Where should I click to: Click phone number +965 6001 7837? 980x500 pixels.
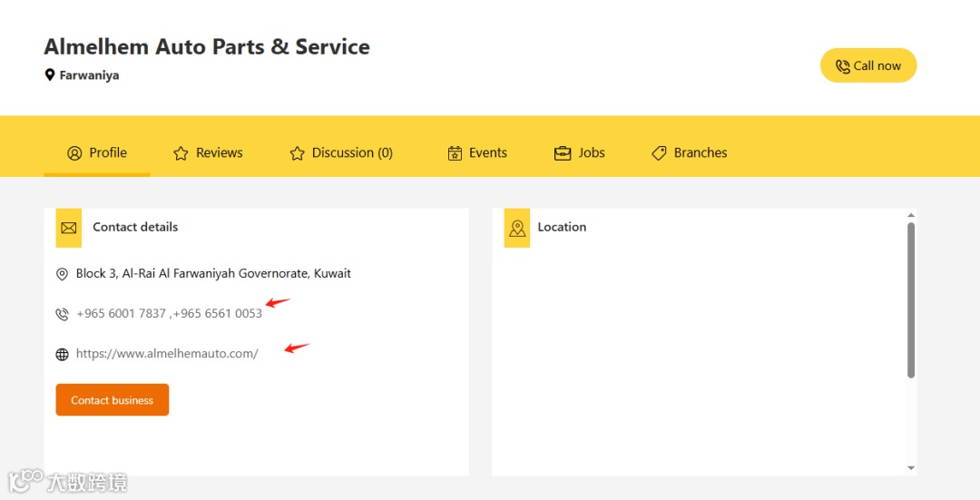point(122,314)
